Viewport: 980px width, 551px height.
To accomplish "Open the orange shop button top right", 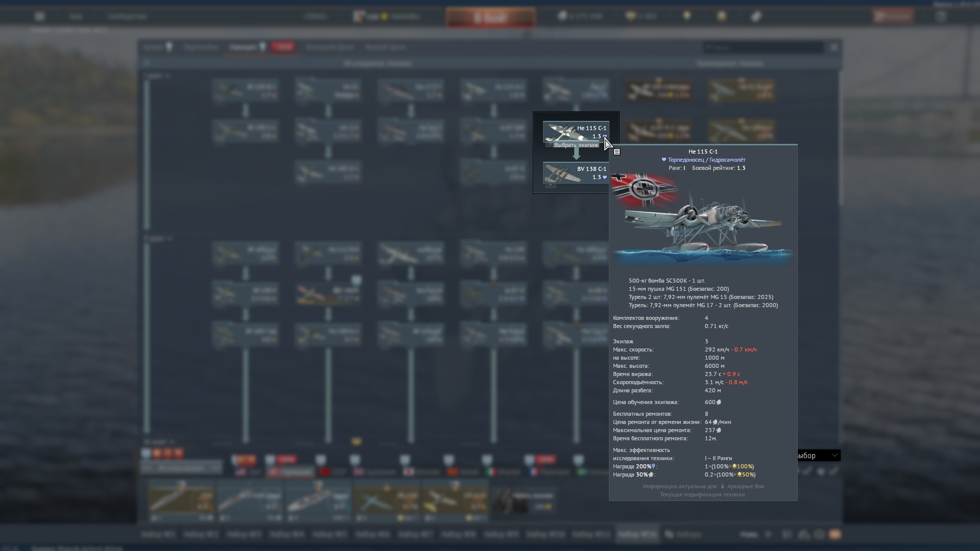I will 892,16.
